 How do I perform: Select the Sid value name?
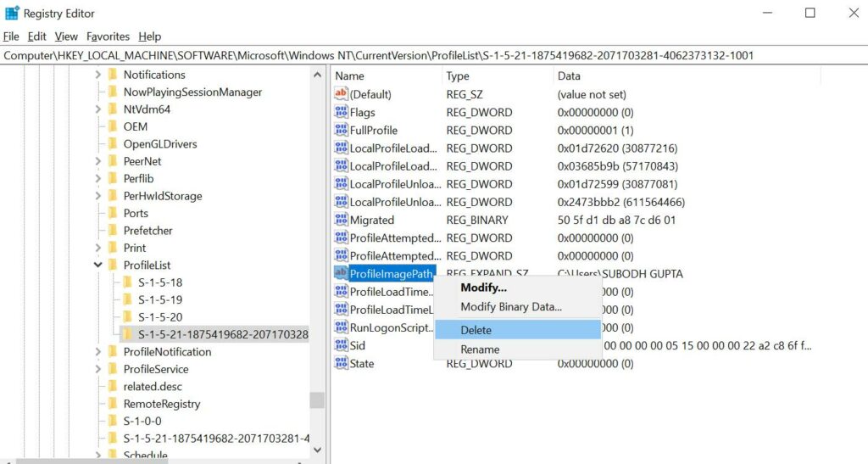tap(358, 345)
